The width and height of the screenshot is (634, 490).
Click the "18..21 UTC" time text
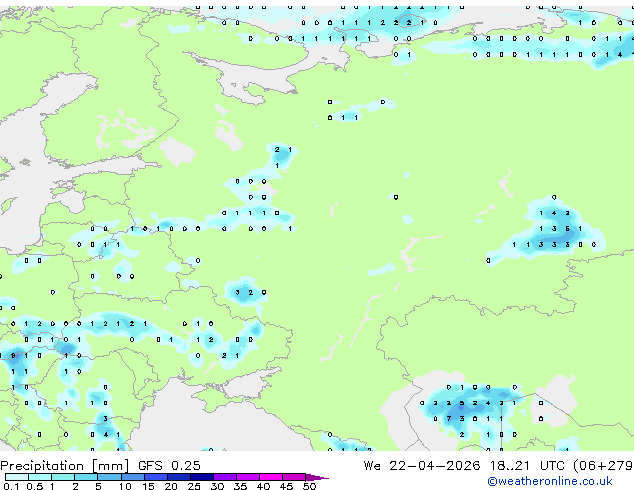(528, 466)
